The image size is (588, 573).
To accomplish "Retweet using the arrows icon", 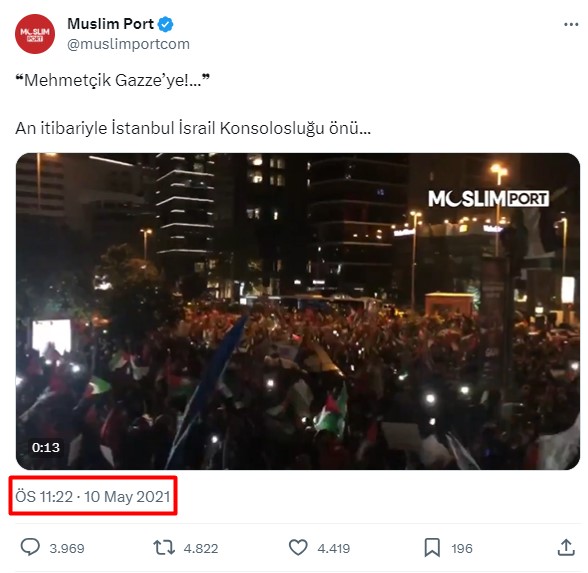I will [164, 548].
